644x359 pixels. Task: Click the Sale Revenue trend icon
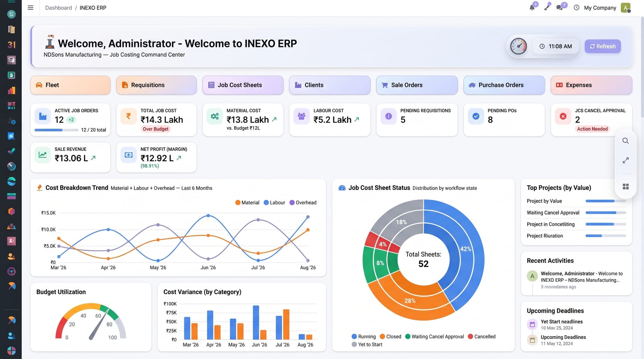tap(43, 155)
